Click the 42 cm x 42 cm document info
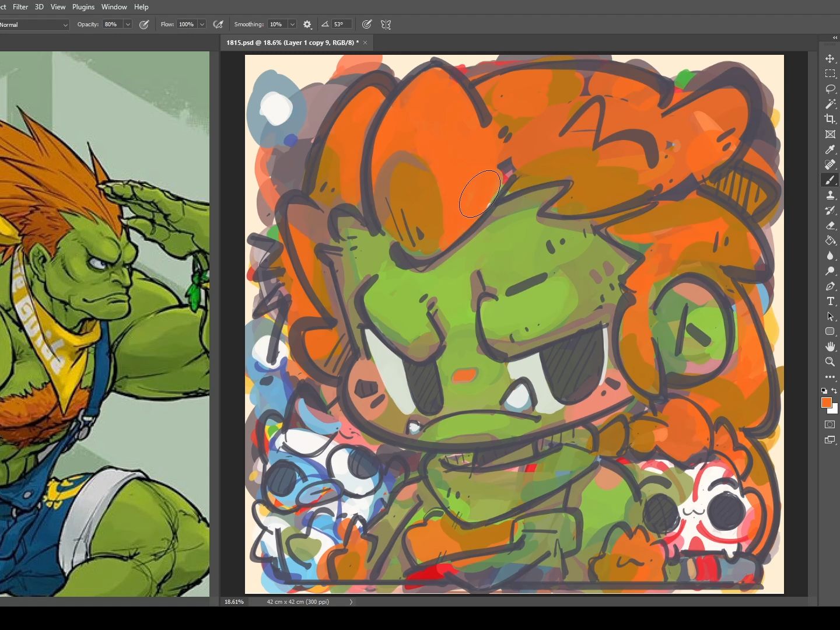Screen dimensions: 840x630 [x=297, y=601]
